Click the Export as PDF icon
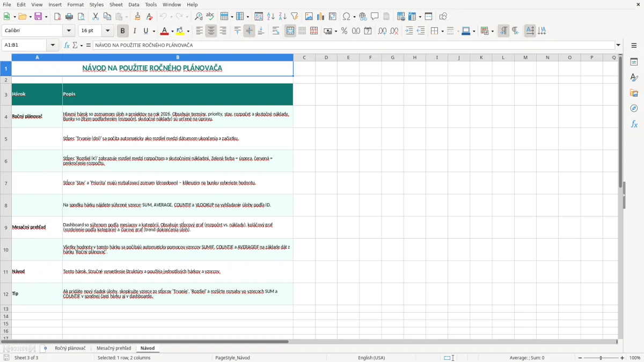Viewport: 644px width, 362px height. pyautogui.click(x=57, y=17)
